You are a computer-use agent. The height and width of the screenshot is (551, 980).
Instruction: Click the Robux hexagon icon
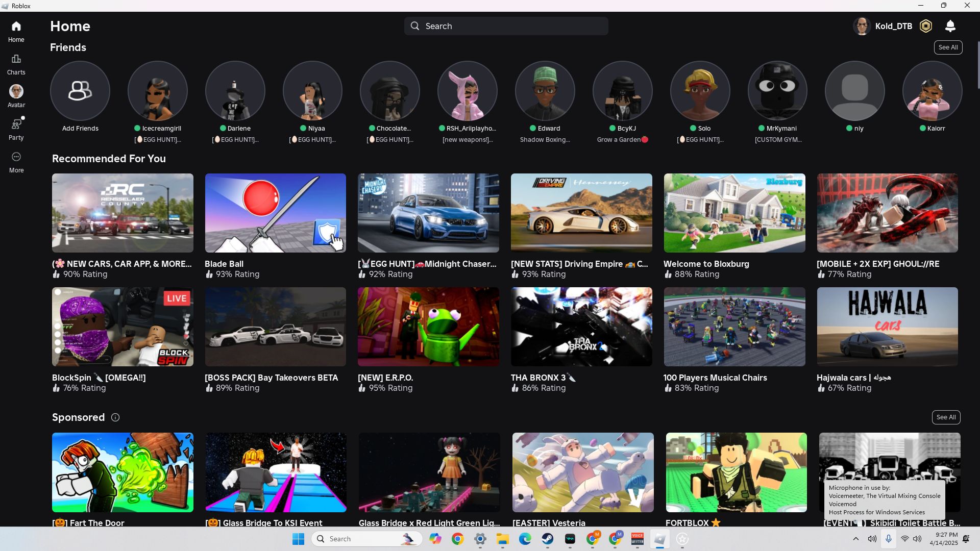[925, 26]
